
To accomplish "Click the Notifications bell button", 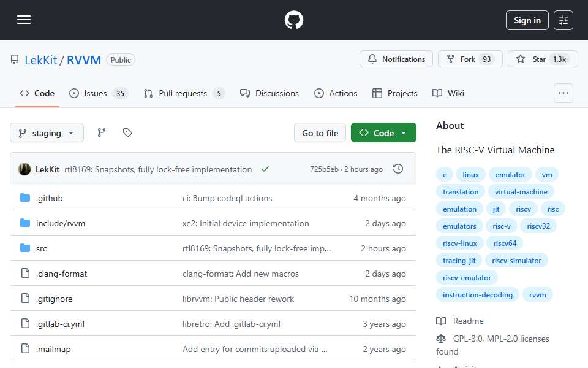I will (396, 59).
